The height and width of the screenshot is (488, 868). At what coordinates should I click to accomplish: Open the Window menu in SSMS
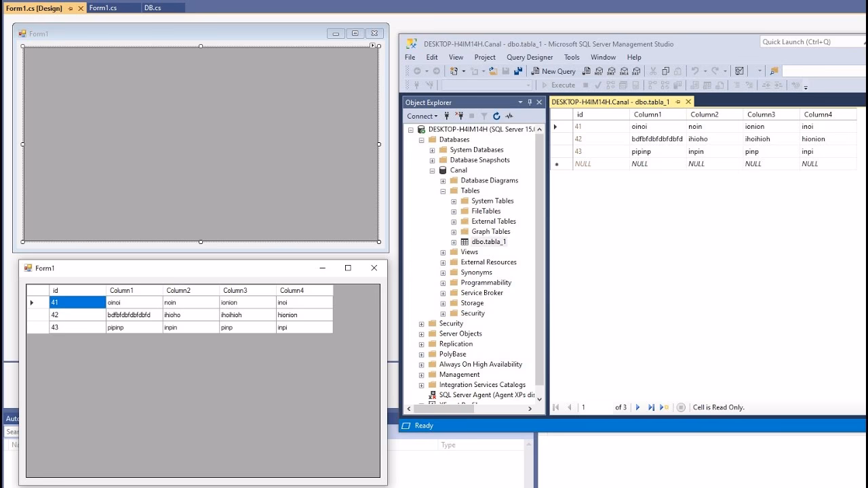pos(603,58)
